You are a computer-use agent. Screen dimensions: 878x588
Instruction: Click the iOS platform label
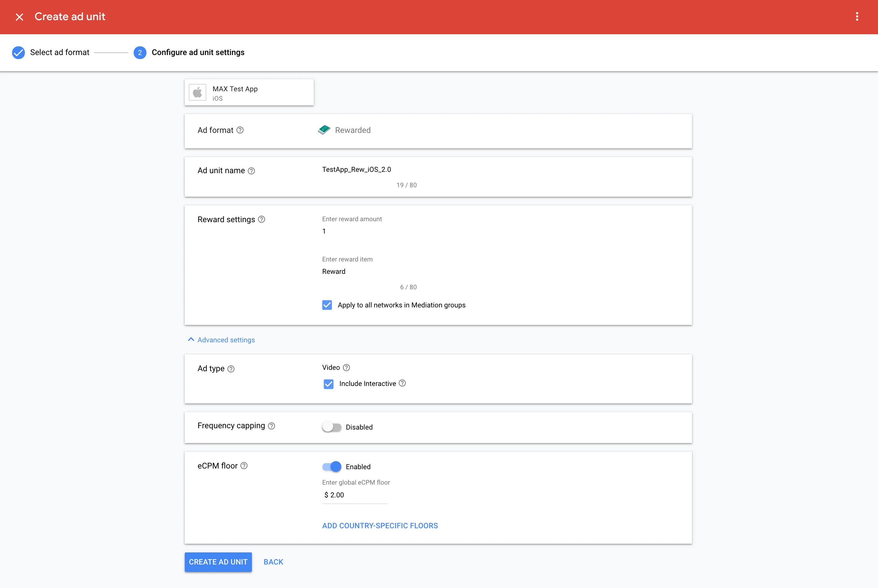(218, 99)
